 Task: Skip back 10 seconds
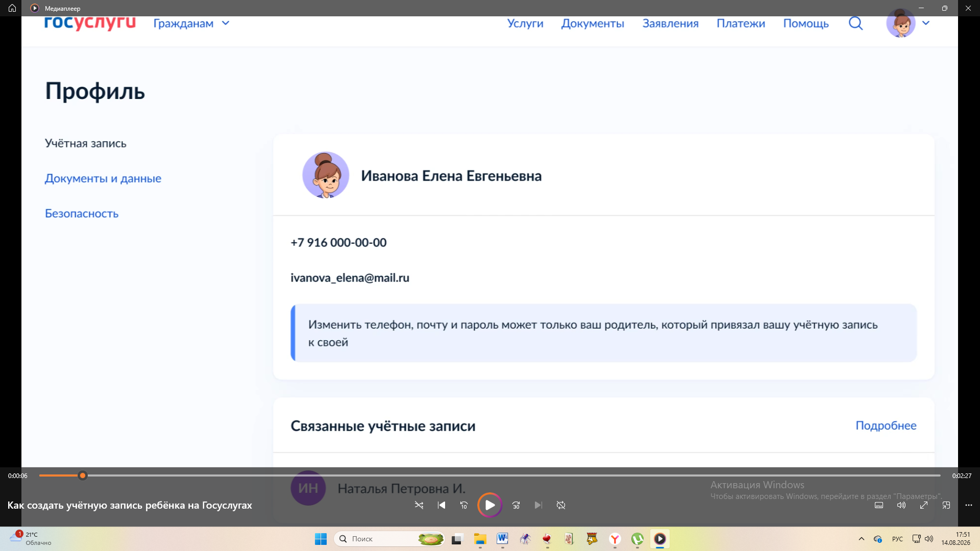pyautogui.click(x=464, y=505)
